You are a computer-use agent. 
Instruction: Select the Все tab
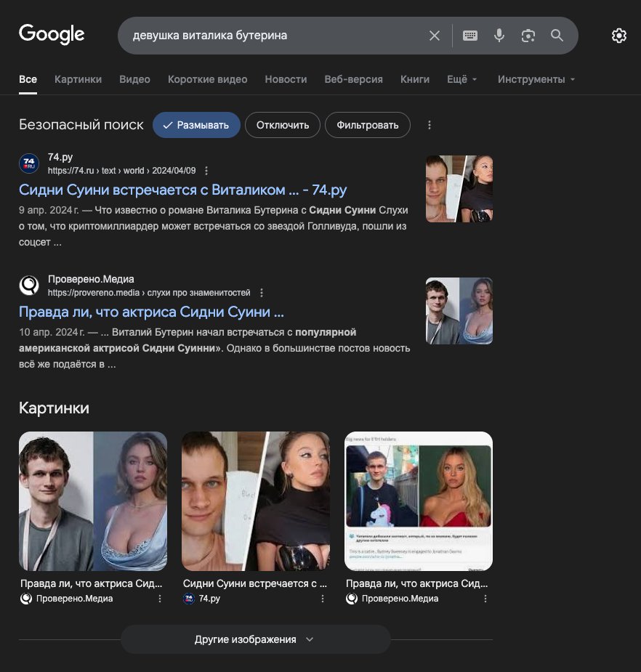[28, 79]
